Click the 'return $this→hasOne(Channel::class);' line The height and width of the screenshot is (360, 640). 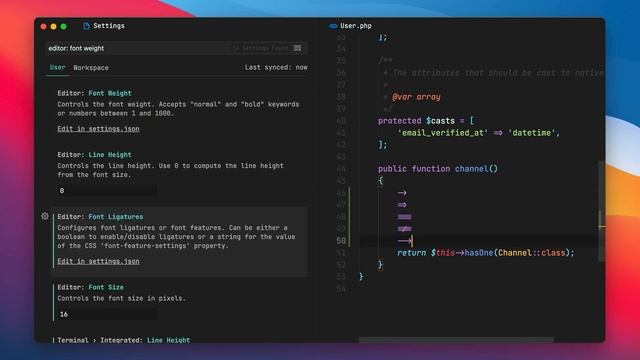486,253
